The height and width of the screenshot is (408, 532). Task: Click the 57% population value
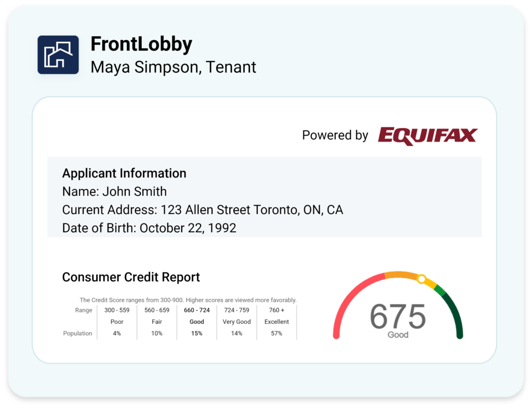pyautogui.click(x=276, y=333)
